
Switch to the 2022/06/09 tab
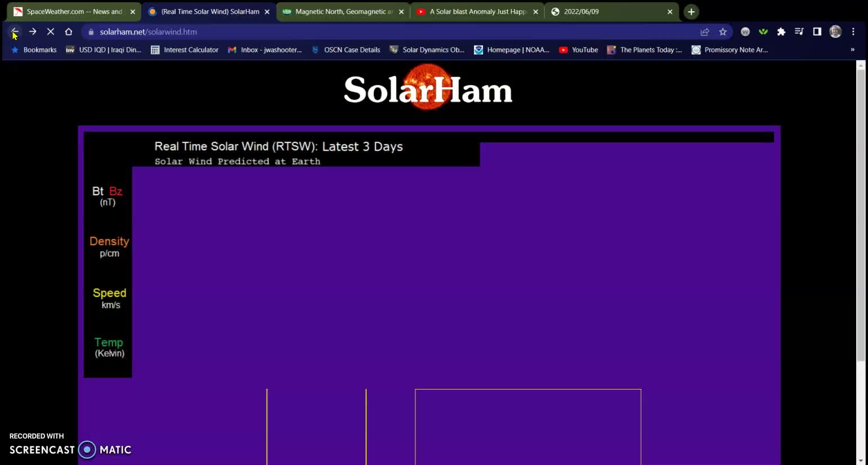611,12
